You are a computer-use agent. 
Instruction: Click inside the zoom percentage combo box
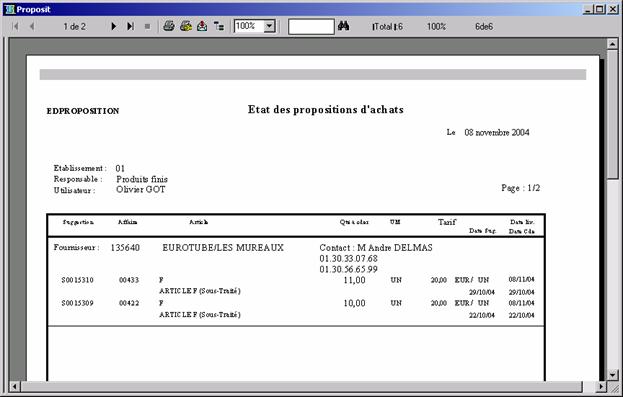point(249,26)
